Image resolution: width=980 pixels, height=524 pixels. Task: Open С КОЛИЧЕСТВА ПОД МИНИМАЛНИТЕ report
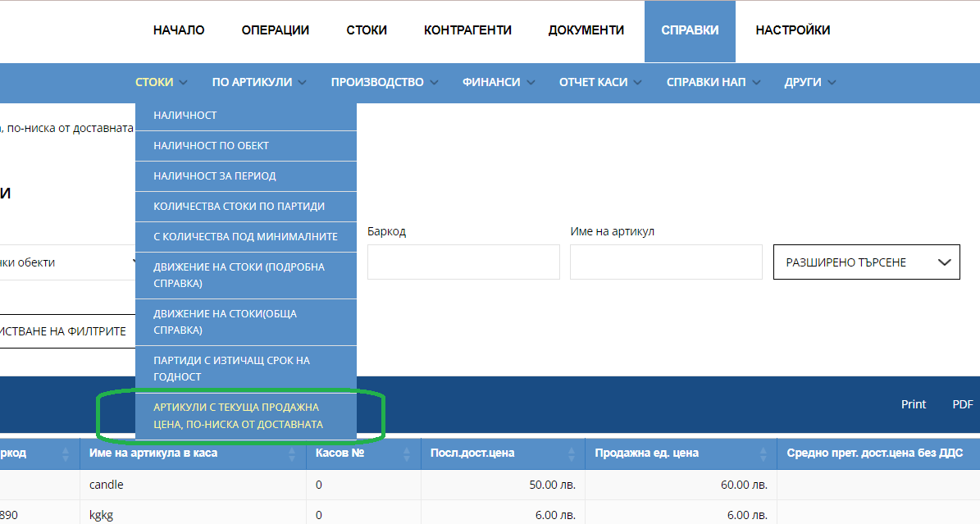pyautogui.click(x=246, y=237)
